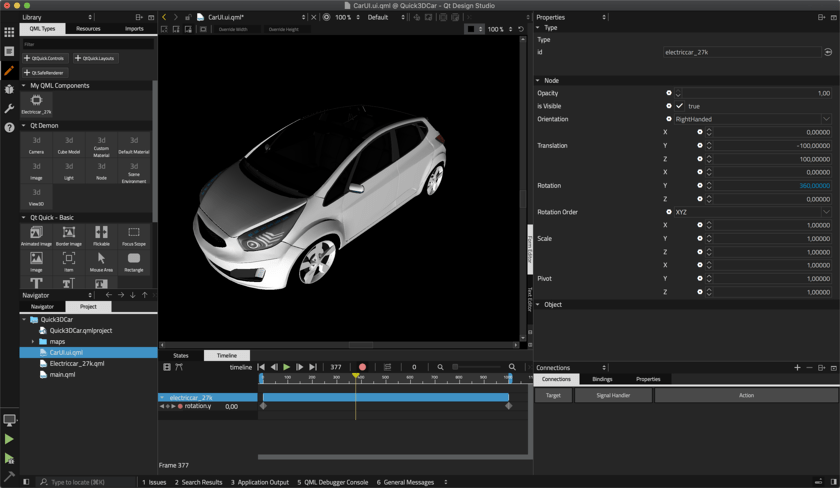Open the Orientation RightHanded dropdown
Screen dimensions: 840x488
tap(750, 119)
